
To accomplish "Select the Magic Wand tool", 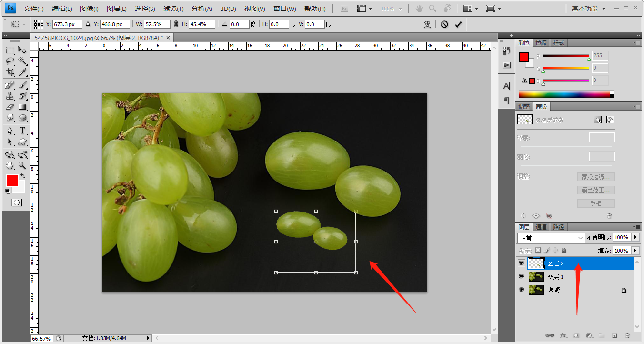I will point(22,61).
